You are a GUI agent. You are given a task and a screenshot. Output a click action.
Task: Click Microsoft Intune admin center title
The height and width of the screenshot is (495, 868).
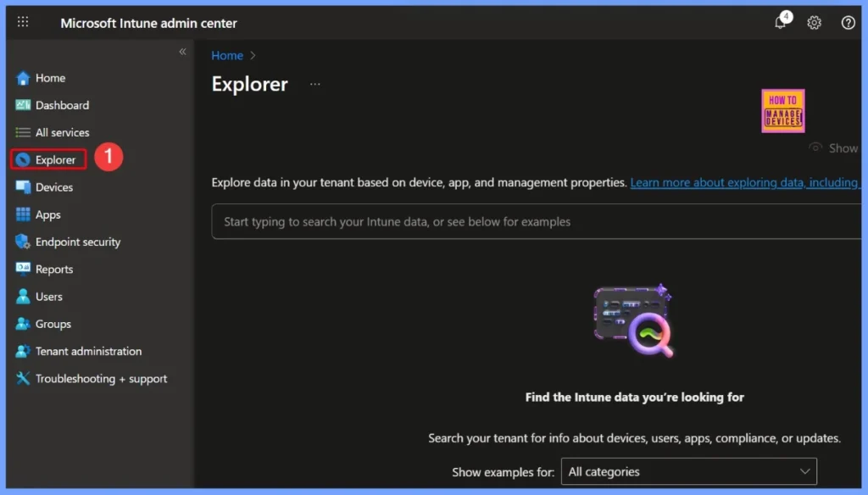coord(148,23)
